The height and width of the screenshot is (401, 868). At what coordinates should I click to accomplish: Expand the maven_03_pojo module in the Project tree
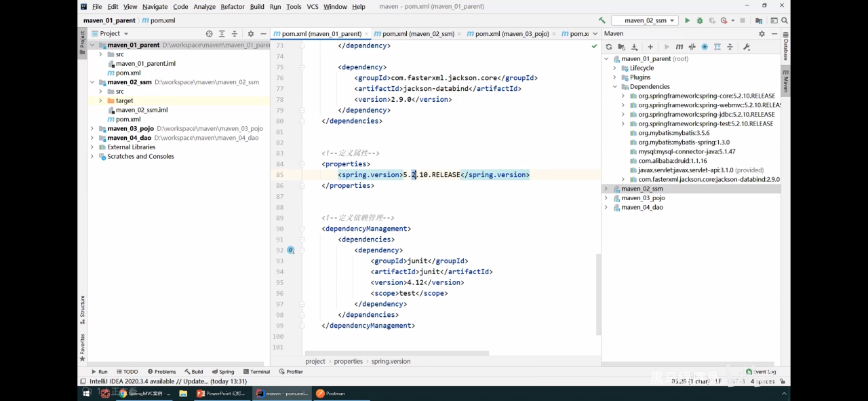tap(92, 128)
